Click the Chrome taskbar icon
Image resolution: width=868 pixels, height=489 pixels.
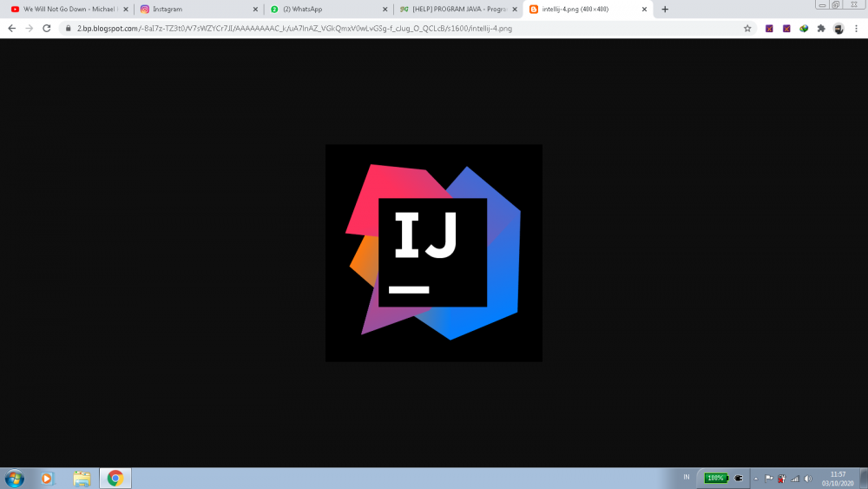(115, 478)
